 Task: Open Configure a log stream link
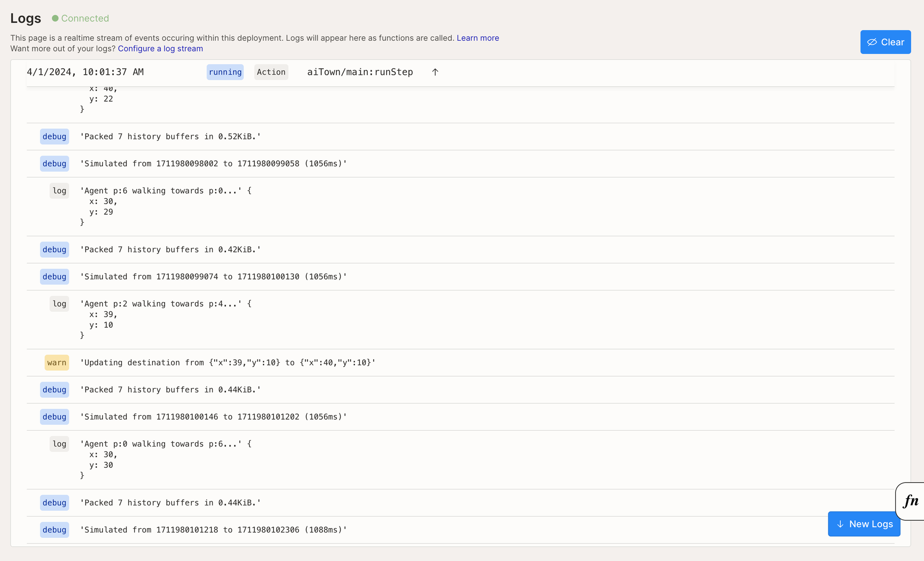(x=160, y=48)
